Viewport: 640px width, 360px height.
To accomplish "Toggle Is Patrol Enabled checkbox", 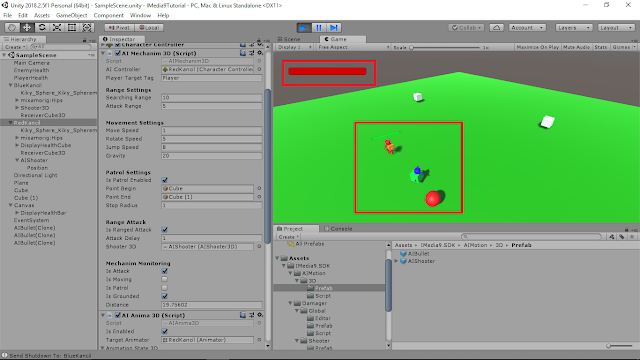I will coord(164,180).
